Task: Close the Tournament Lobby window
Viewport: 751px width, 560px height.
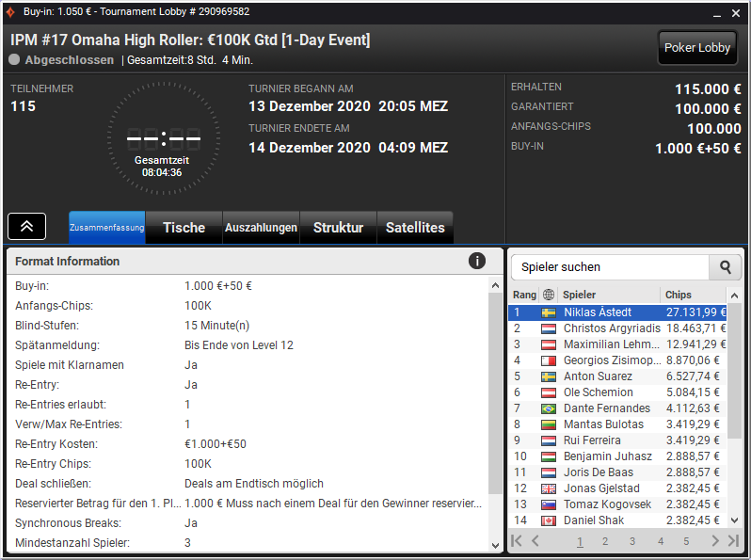Action: click(736, 13)
